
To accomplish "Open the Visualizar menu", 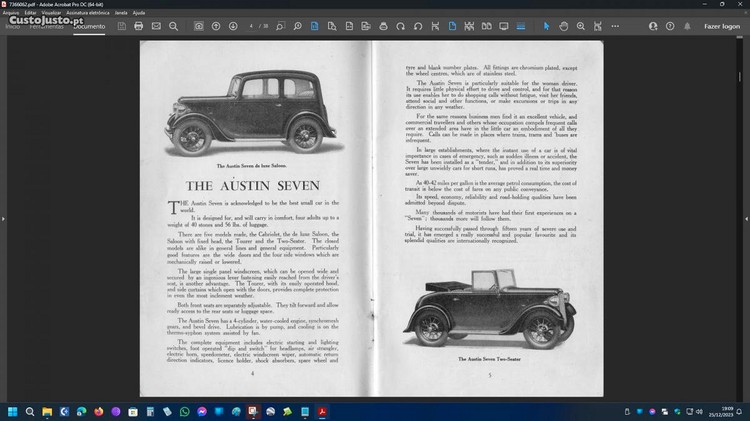I will point(50,13).
